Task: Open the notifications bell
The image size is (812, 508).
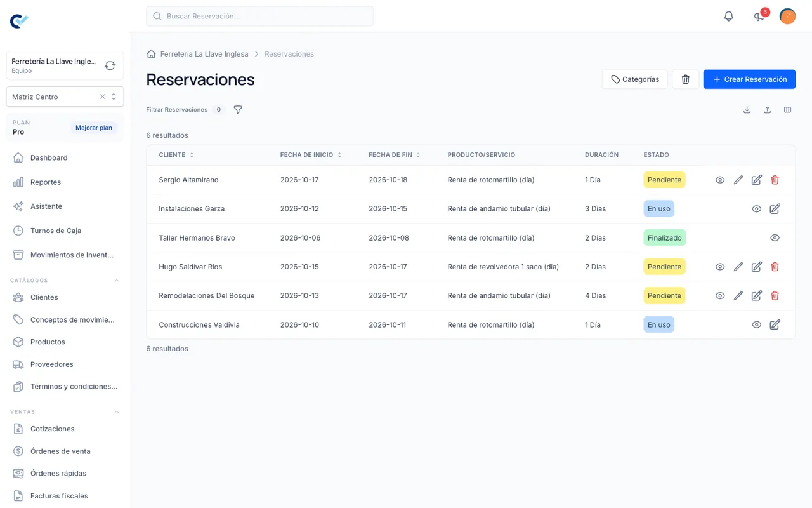Action: coord(729,17)
